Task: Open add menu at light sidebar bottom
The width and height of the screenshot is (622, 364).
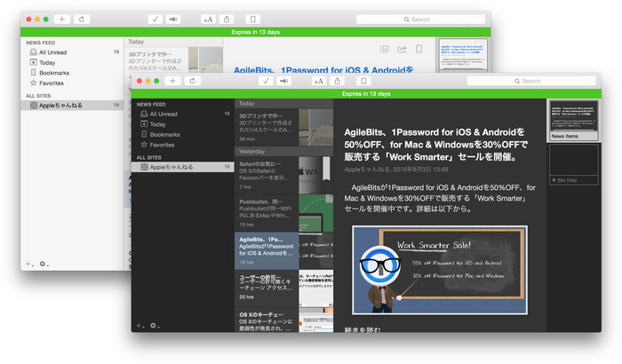Action: [x=29, y=264]
